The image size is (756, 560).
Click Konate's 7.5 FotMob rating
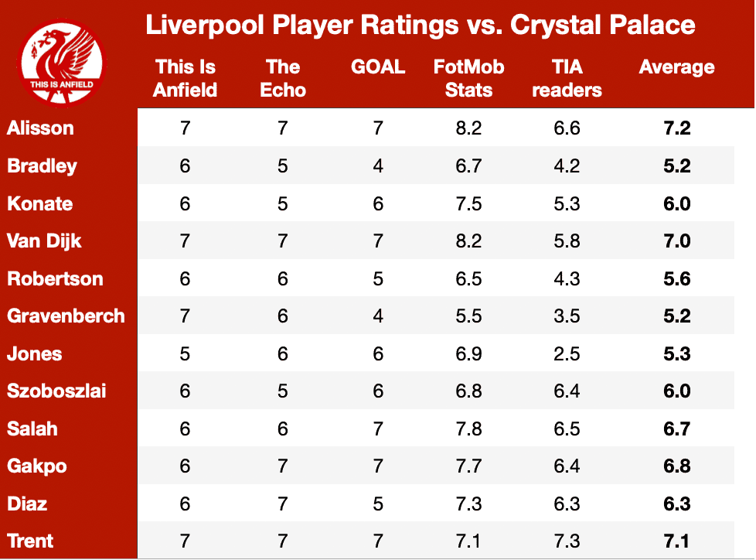pos(468,203)
